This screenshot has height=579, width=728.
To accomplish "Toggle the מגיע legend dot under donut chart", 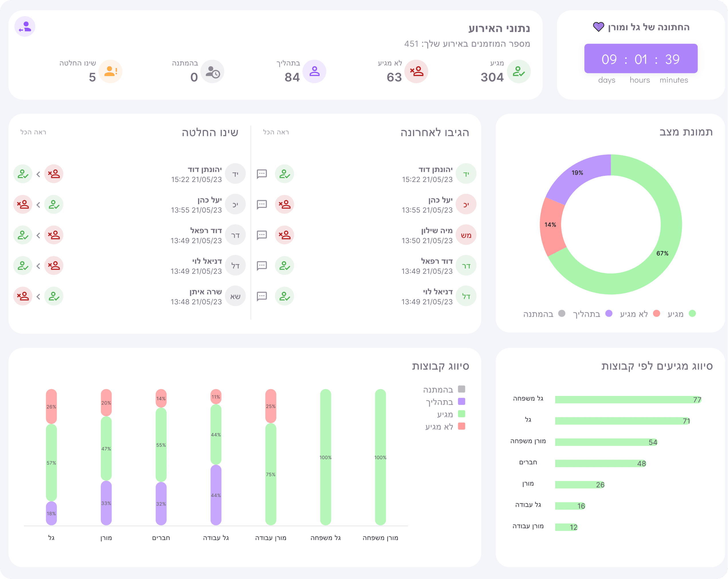I will 692,314.
